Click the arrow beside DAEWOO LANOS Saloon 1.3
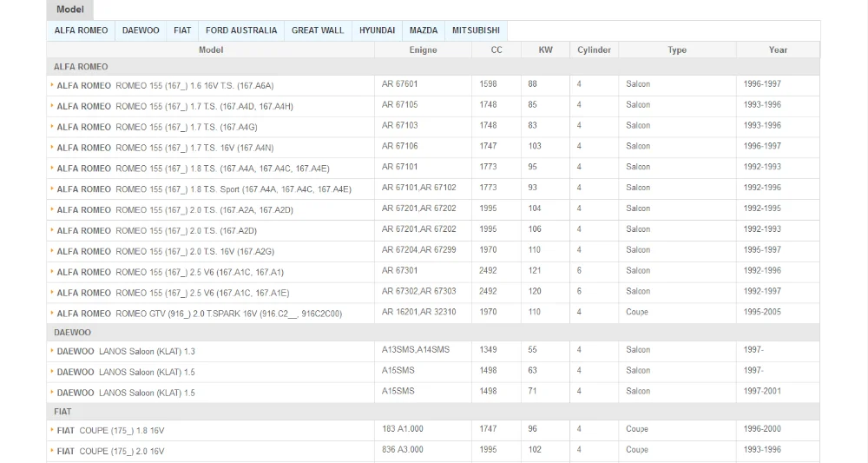Image resolution: width=868 pixels, height=463 pixels. (x=52, y=351)
